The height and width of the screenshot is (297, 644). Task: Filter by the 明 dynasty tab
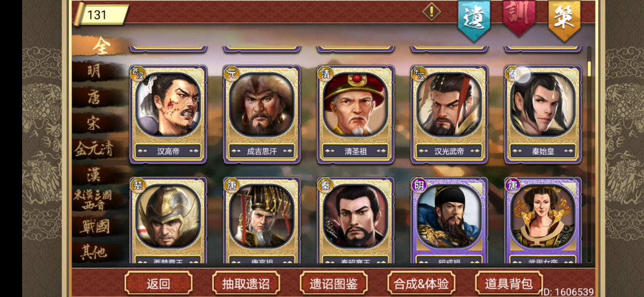click(94, 71)
